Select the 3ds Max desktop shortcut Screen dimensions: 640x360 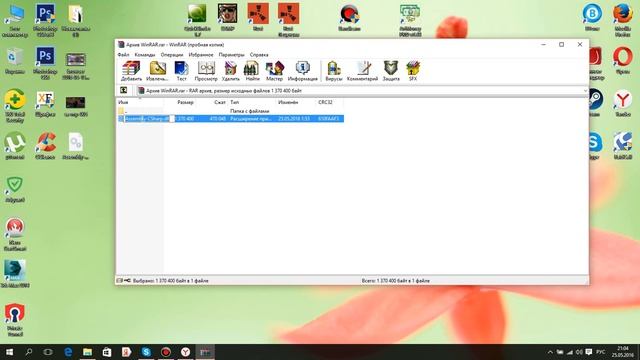[15, 273]
